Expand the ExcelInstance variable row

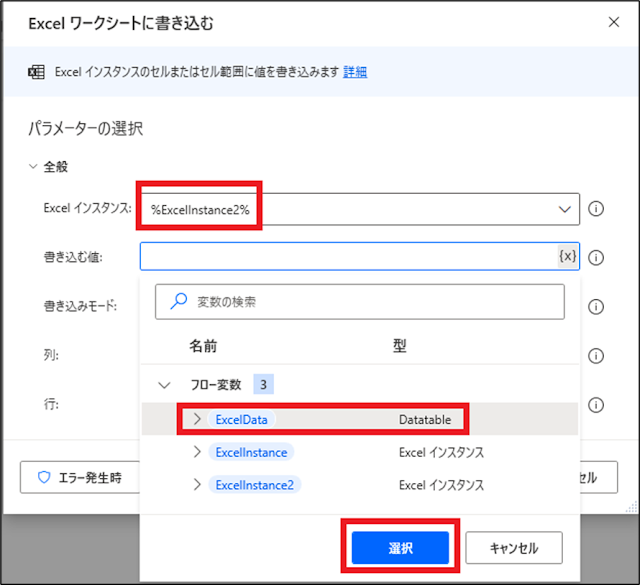(197, 452)
